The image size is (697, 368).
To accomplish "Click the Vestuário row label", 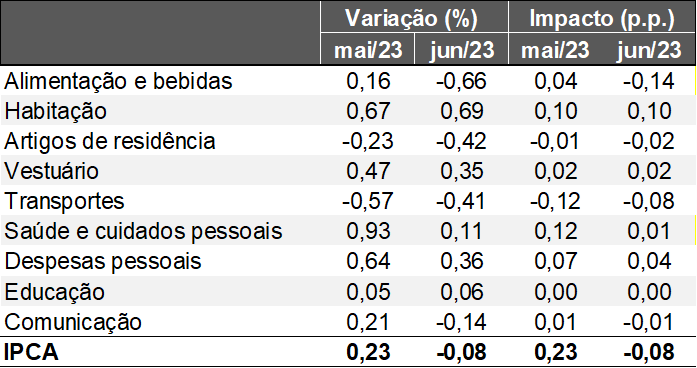I will click(52, 171).
